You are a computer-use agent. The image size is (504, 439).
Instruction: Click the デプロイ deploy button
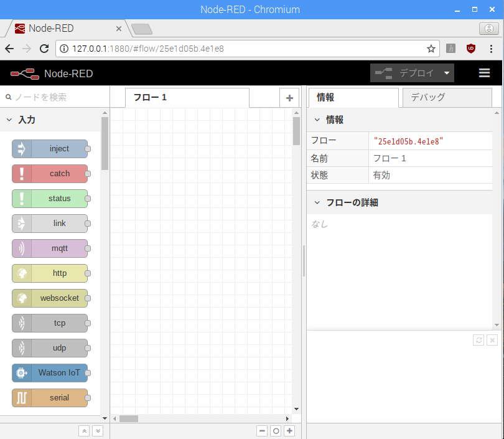point(405,73)
